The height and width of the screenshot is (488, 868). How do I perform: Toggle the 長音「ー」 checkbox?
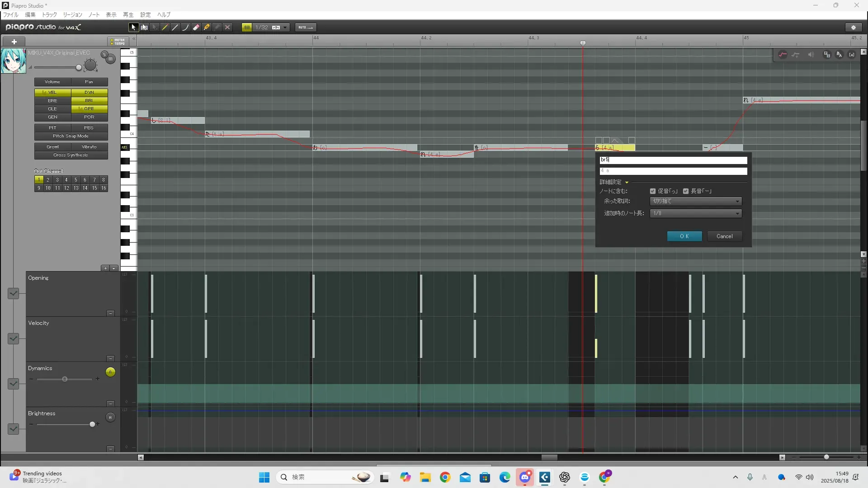[686, 191]
